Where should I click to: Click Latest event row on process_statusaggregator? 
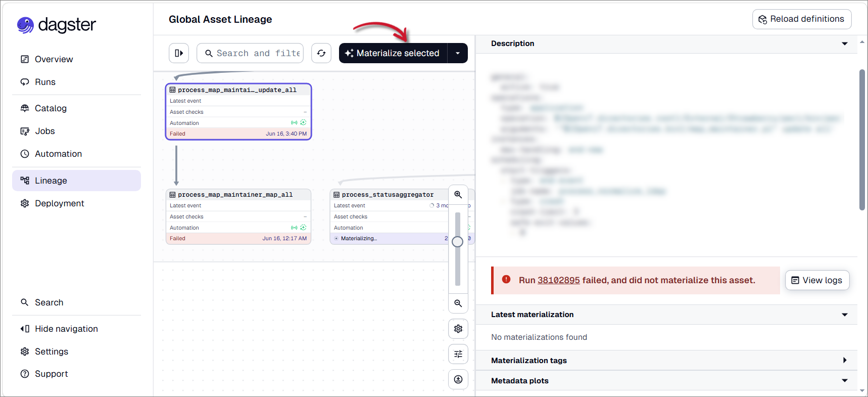pyautogui.click(x=390, y=205)
